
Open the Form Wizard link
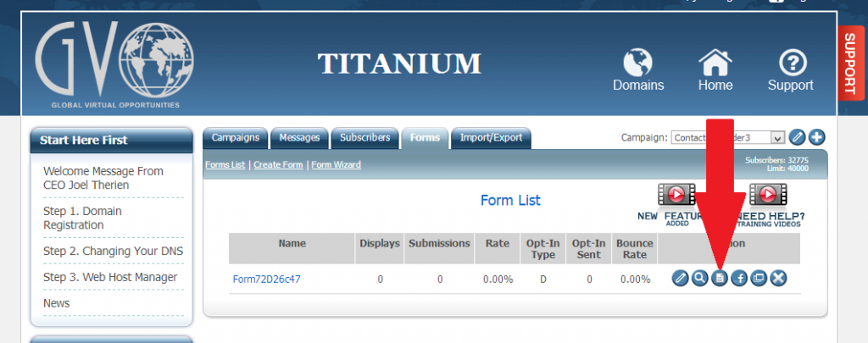tap(336, 165)
